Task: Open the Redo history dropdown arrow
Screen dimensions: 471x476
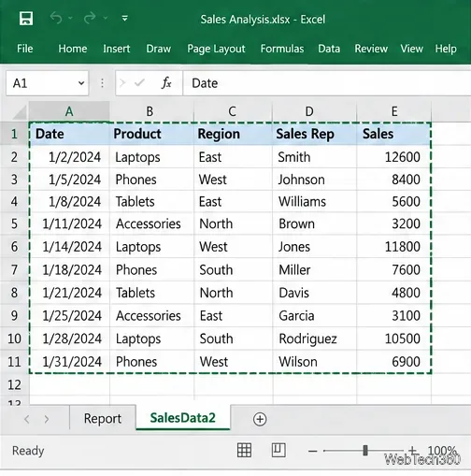Action: 106,18
